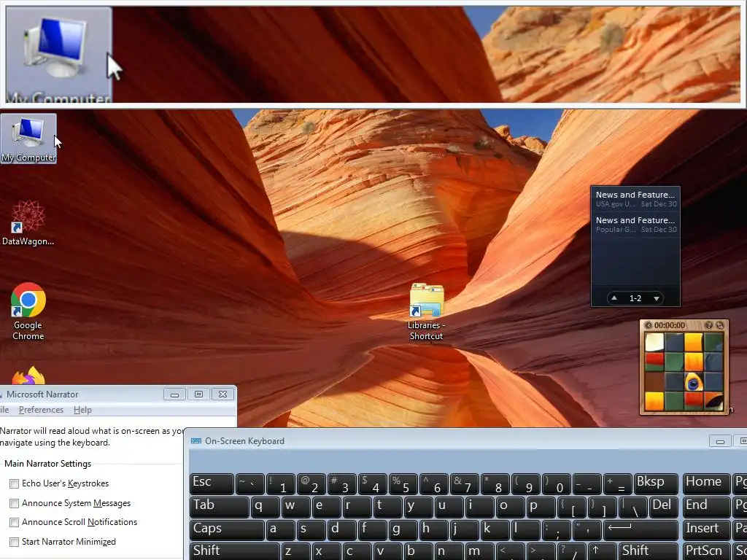
Task: Click the Home key on the keyboard
Action: click(706, 483)
